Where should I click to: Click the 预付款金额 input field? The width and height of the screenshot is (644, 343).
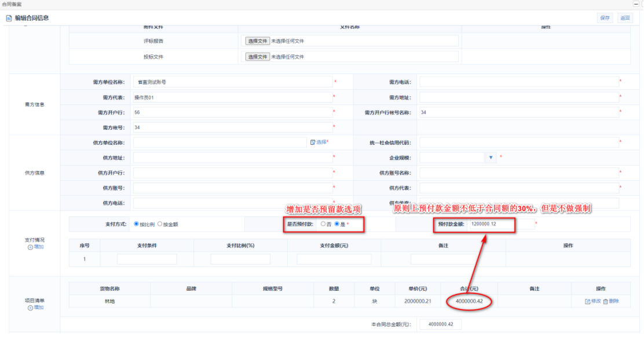point(500,224)
